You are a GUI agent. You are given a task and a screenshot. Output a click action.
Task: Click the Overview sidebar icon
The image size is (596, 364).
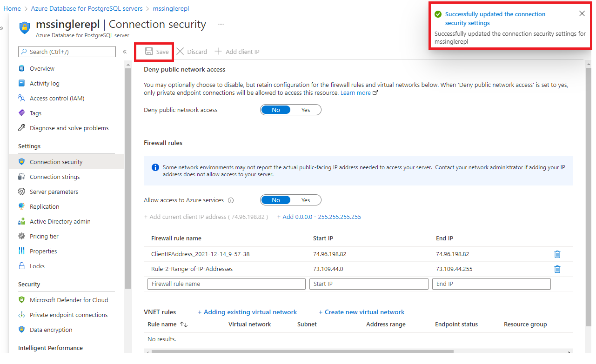pos(21,68)
